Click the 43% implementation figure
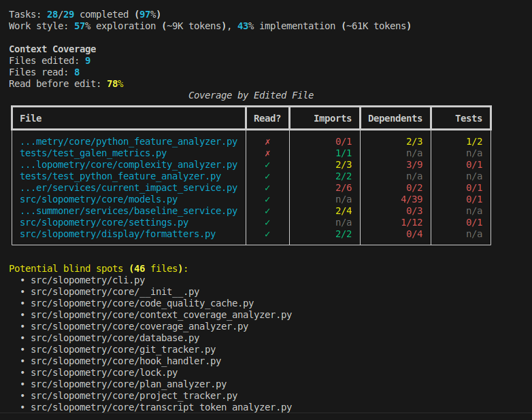Viewport: 532px width, 420px height. click(246, 26)
